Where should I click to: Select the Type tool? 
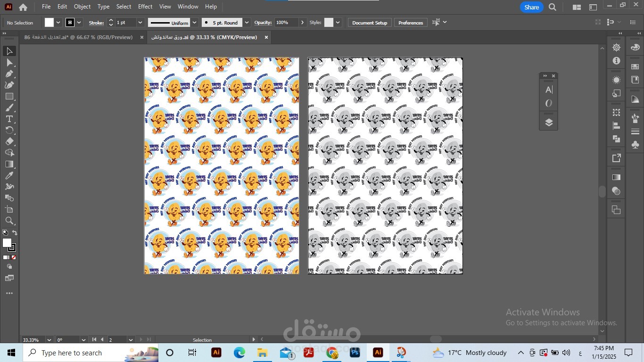click(9, 119)
